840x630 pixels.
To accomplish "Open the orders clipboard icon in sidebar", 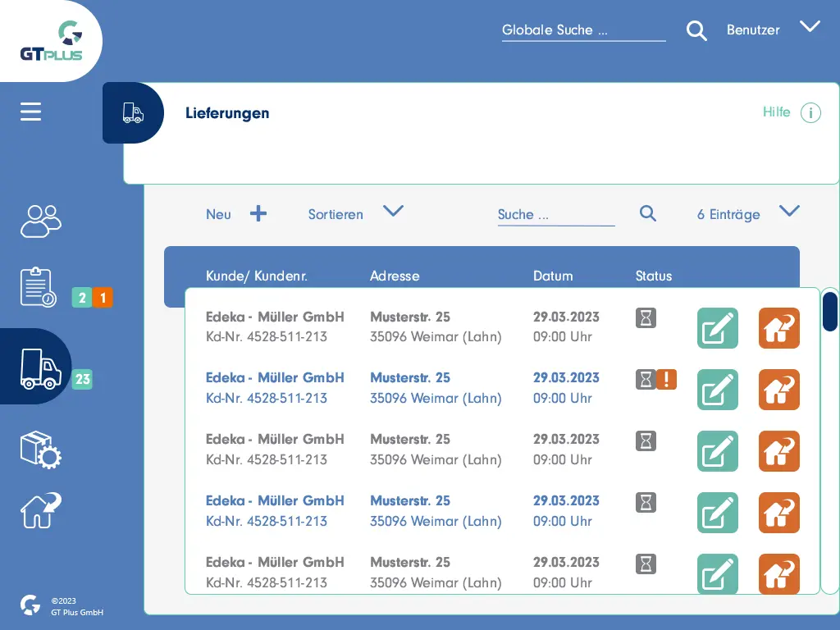I will click(38, 287).
